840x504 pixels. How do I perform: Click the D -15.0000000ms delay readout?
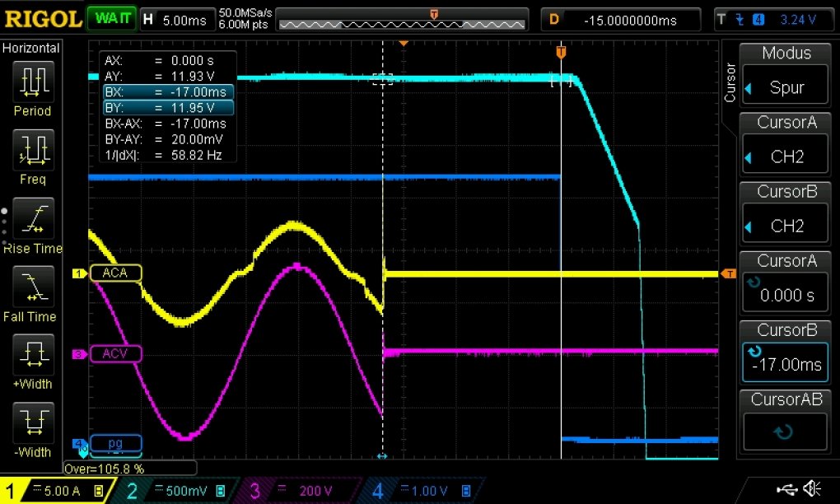point(621,20)
